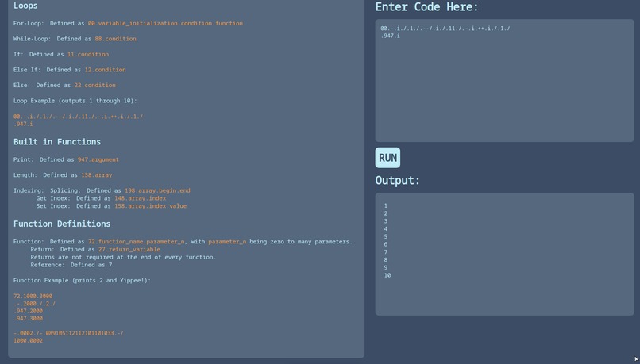The width and height of the screenshot is (640, 364).
Task: Click output value 5
Action: 386,237
